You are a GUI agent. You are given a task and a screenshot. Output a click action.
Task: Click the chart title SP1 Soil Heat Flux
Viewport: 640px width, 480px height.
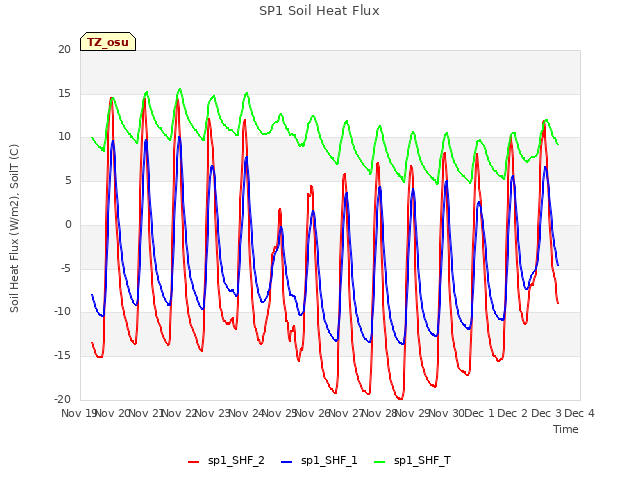click(x=319, y=11)
